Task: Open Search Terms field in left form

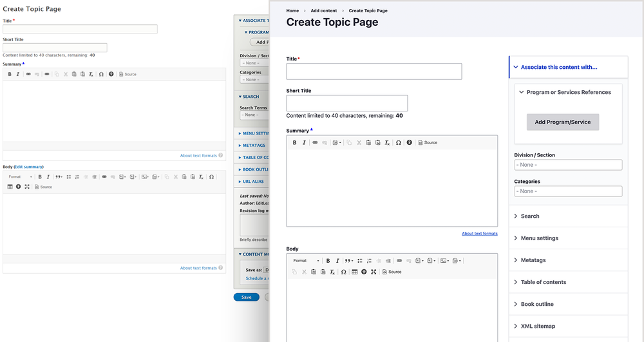Action: (254, 115)
